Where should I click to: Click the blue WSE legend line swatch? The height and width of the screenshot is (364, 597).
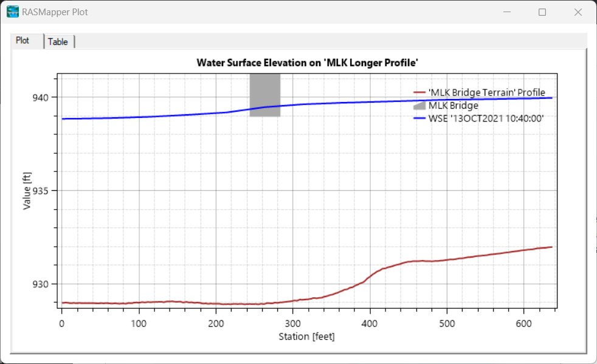pyautogui.click(x=419, y=118)
